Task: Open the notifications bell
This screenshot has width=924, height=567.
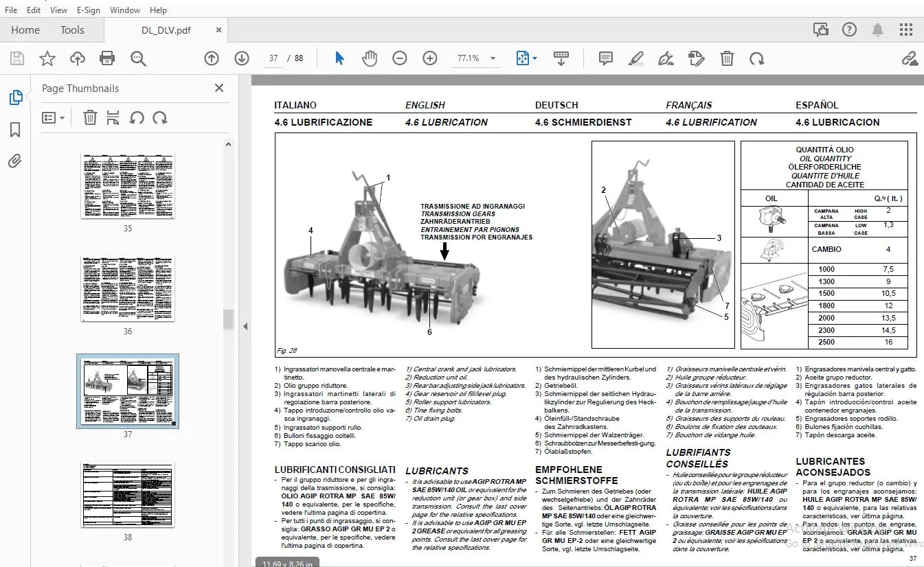Action: tap(877, 30)
